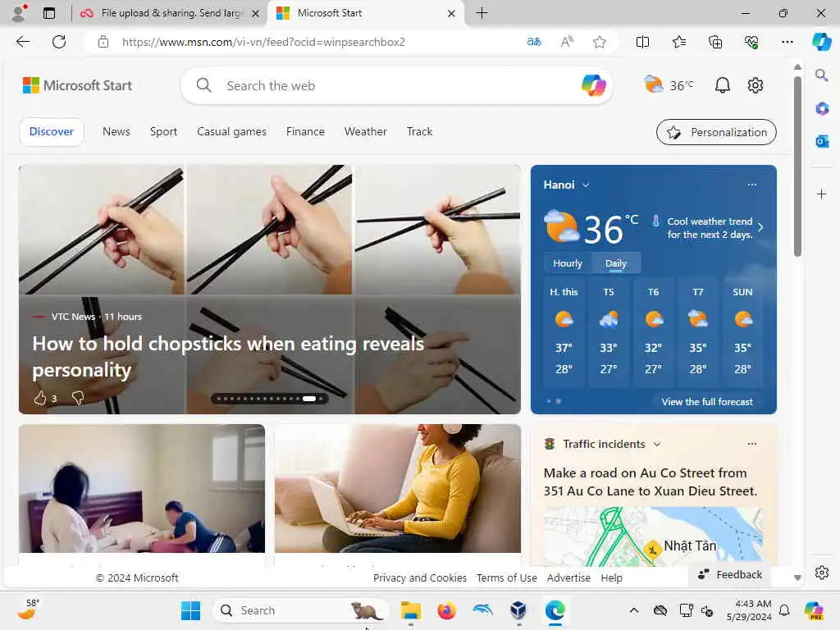Open the Copilot sidebar icon
Screen dimensions: 840x630
coord(821,42)
